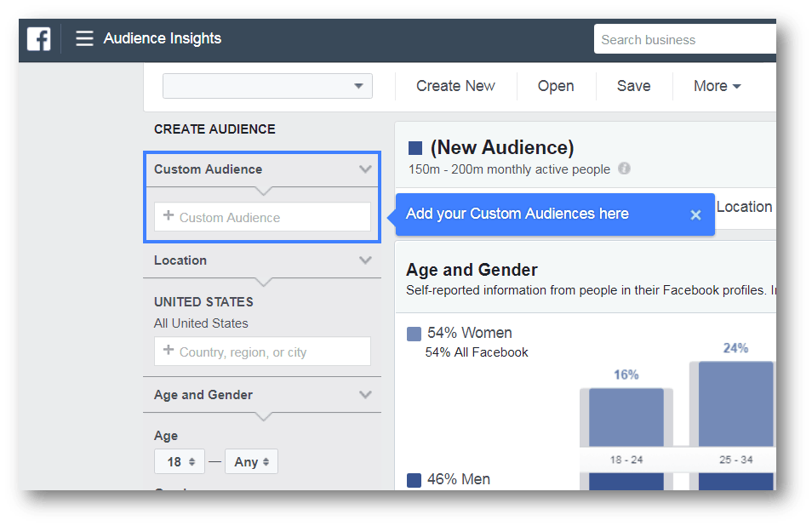
Task: Click the Facebook logo icon
Action: 39,39
